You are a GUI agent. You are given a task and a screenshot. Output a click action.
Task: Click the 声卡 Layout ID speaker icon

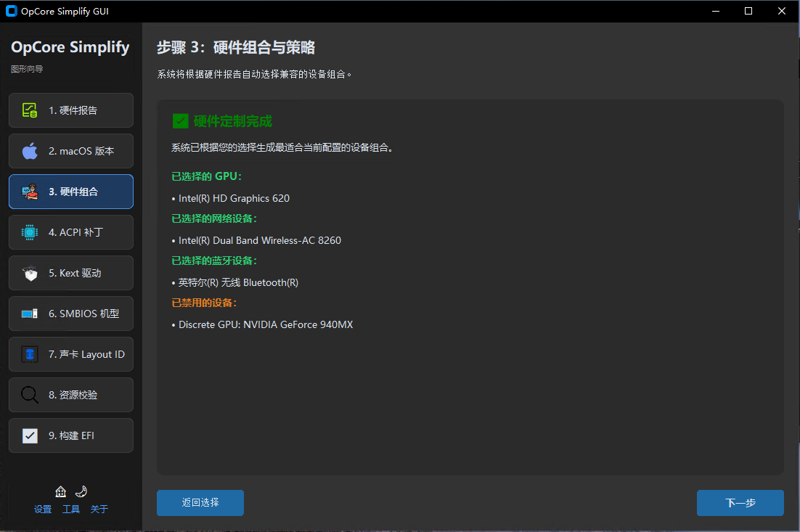click(x=30, y=354)
